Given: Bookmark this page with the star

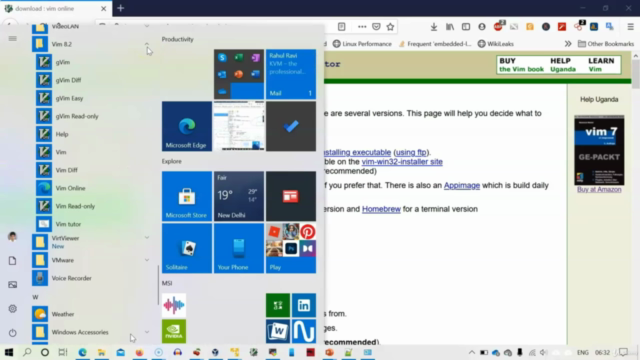Looking at the screenshot, I should tap(390, 27).
